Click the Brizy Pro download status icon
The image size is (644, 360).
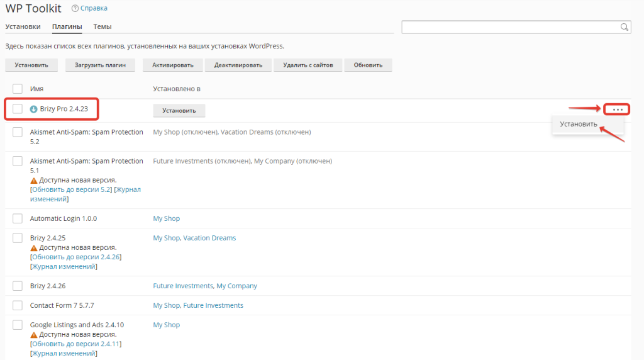pos(34,109)
